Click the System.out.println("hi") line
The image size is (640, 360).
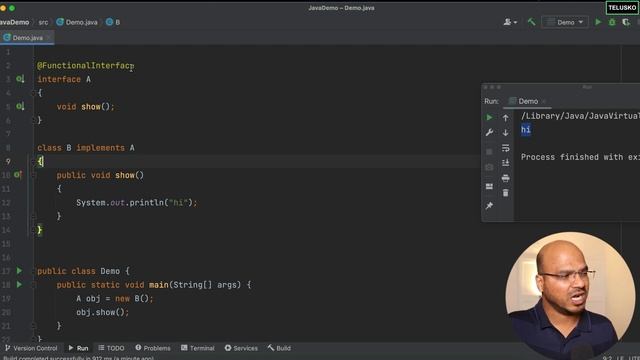pyautogui.click(x=137, y=202)
